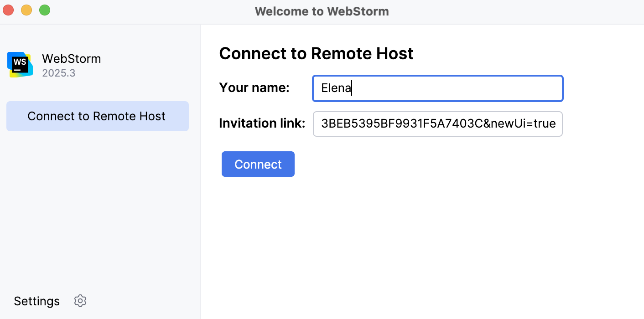
Task: Click the Connect to Remote Host heading
Action: click(x=316, y=53)
